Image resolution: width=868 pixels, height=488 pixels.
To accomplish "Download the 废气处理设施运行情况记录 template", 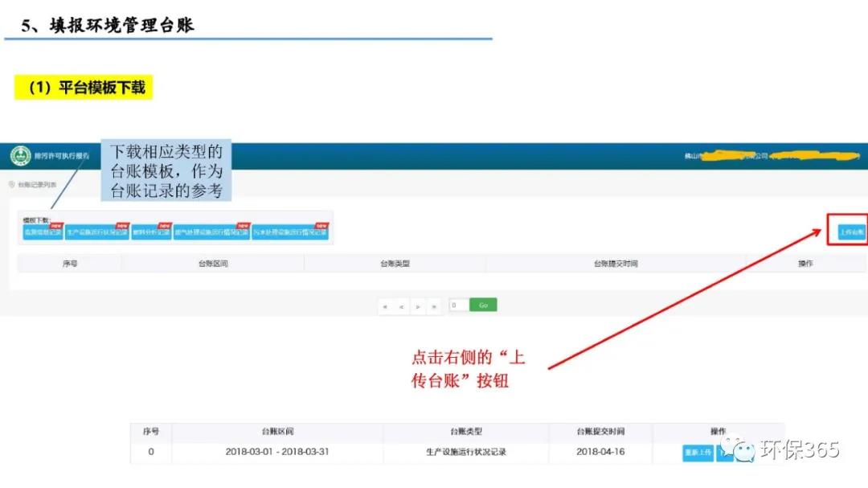I will point(211,233).
